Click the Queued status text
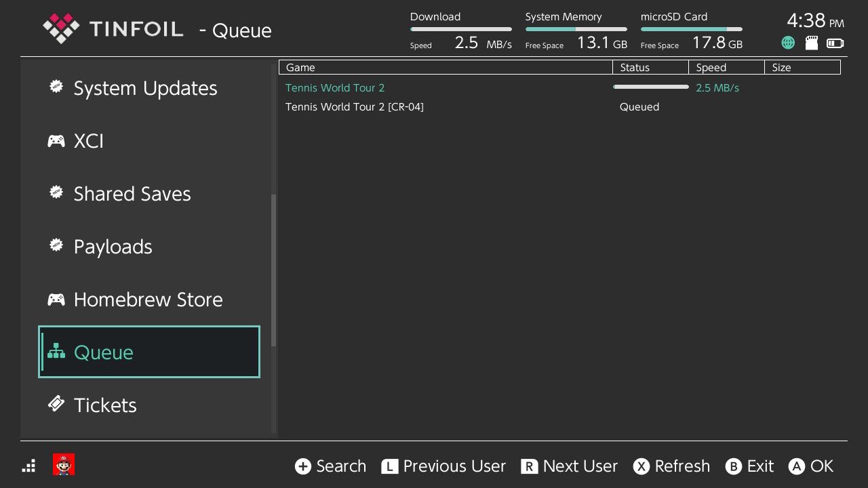 click(x=639, y=106)
